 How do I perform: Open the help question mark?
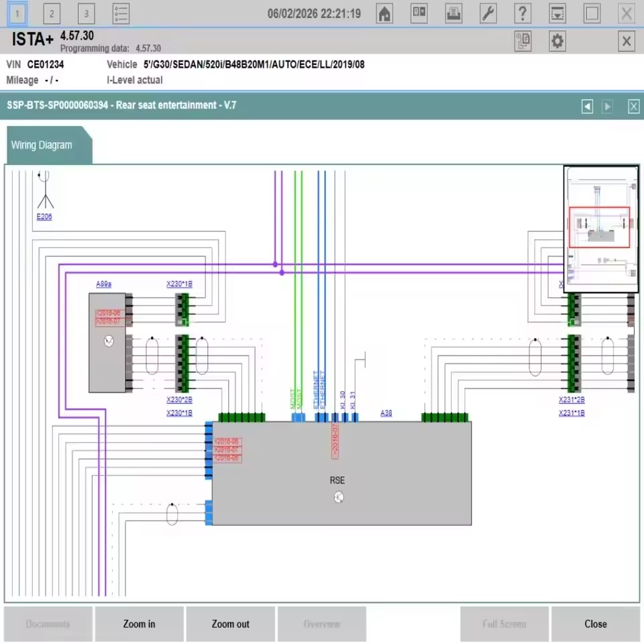(x=523, y=14)
